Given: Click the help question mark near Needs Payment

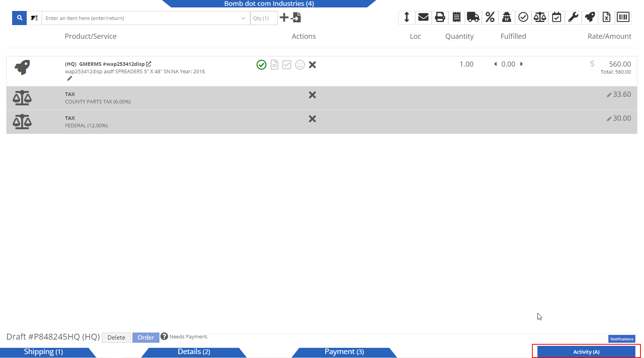Looking at the screenshot, I should tap(165, 336).
